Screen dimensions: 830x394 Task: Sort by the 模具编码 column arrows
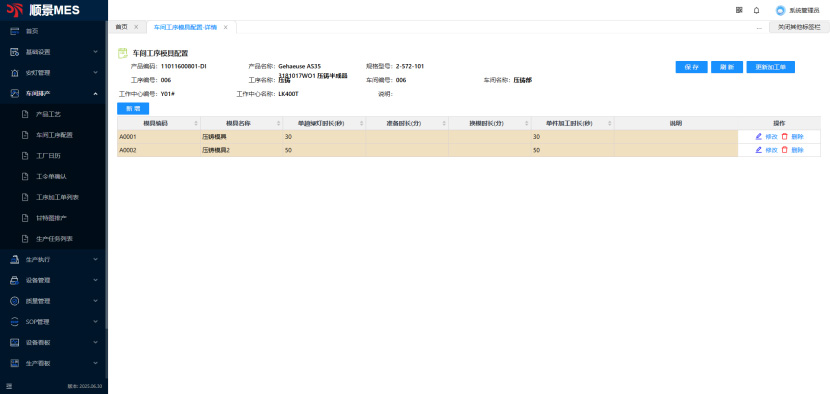coord(196,123)
